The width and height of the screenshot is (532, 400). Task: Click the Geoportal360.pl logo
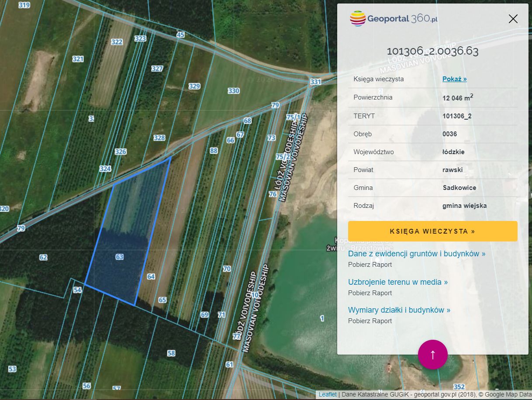point(394,19)
